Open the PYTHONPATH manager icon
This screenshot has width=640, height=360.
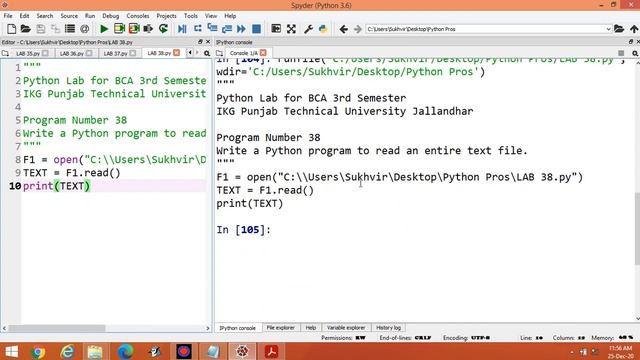323,29
